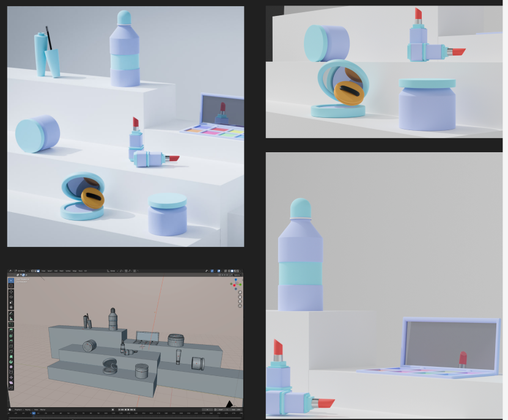The image size is (508, 420).
Task: Switch to rendered viewport shading
Action: tap(238, 271)
